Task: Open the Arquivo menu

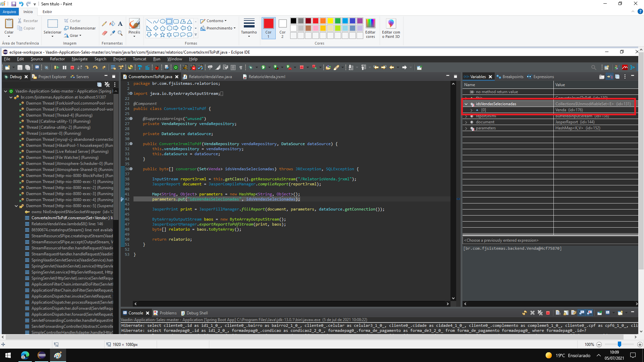Action: [x=9, y=12]
